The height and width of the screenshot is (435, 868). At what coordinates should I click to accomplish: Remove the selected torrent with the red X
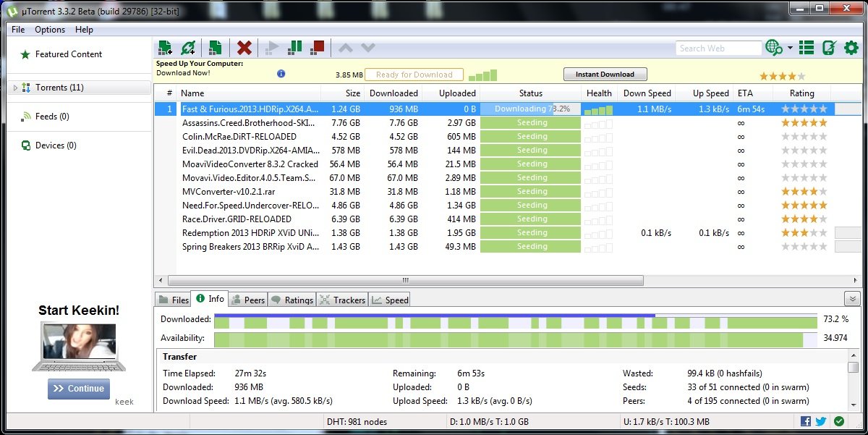tap(244, 48)
